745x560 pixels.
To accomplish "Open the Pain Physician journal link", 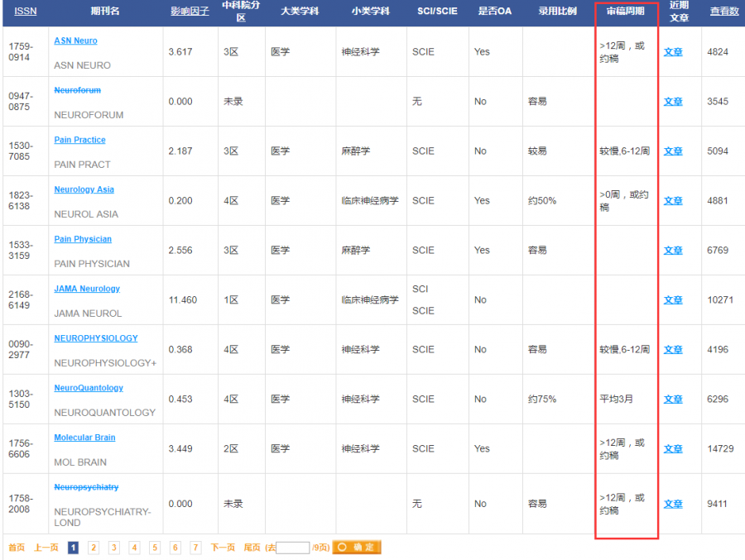I will [83, 239].
